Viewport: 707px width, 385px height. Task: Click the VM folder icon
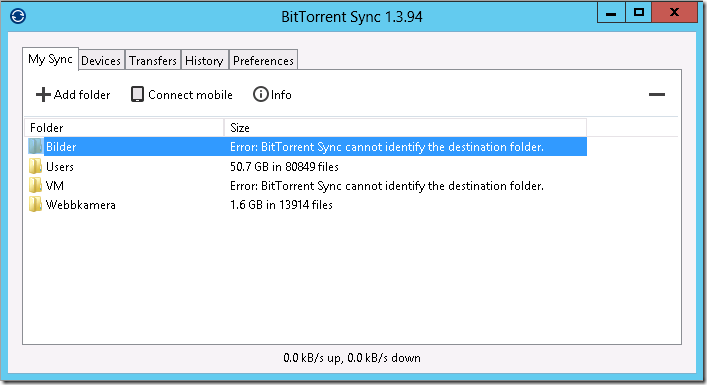(35, 185)
